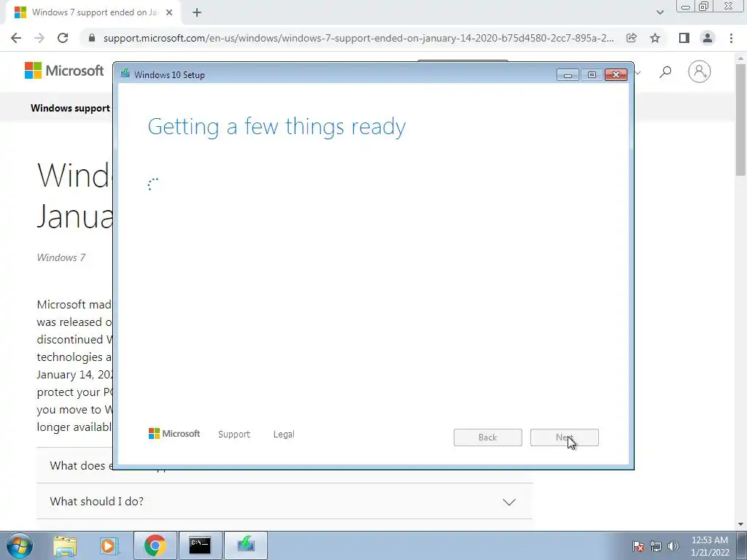Minimize the Windows 10 Setup window

pos(568,75)
